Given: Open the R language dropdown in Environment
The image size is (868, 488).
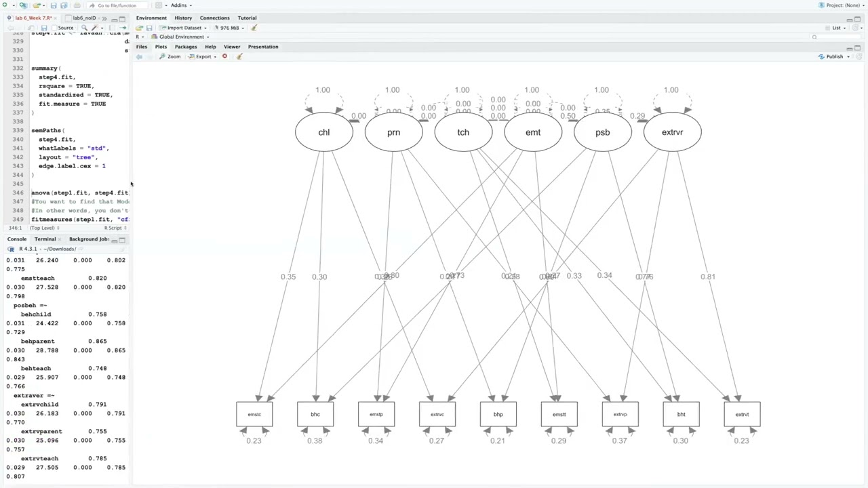Looking at the screenshot, I should (139, 37).
